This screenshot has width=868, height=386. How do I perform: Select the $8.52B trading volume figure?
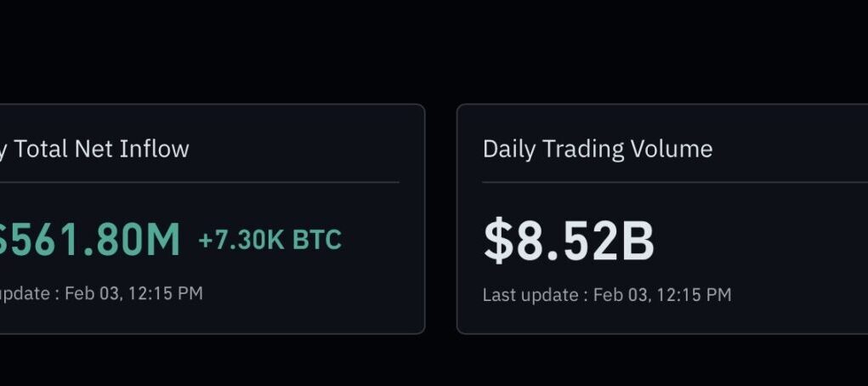point(569,241)
